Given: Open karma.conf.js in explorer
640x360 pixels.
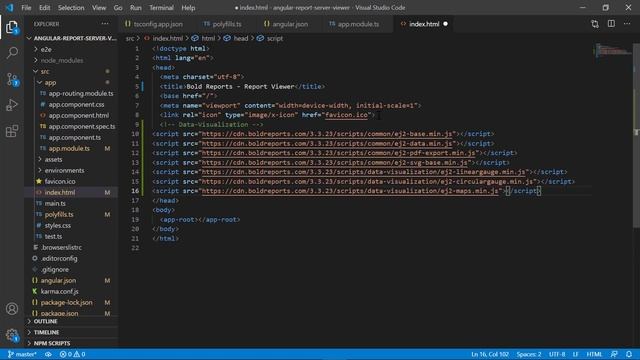Looking at the screenshot, I should (x=60, y=292).
